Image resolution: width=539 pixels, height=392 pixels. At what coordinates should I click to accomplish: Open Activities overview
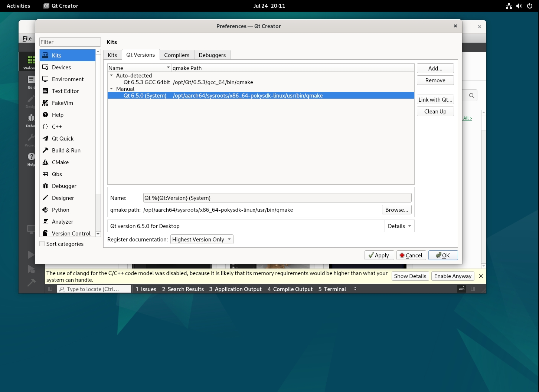tap(18, 6)
